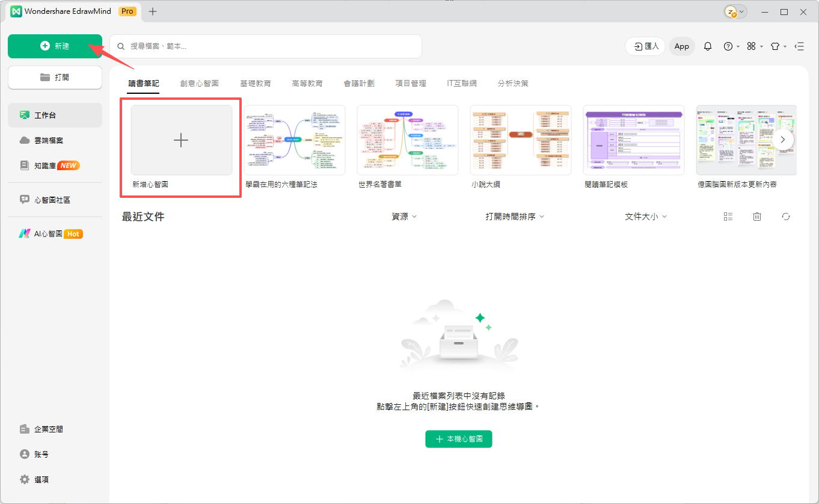Open the 打開時間排序 sort dropdown
Viewport: 819px width, 504px height.
[515, 217]
